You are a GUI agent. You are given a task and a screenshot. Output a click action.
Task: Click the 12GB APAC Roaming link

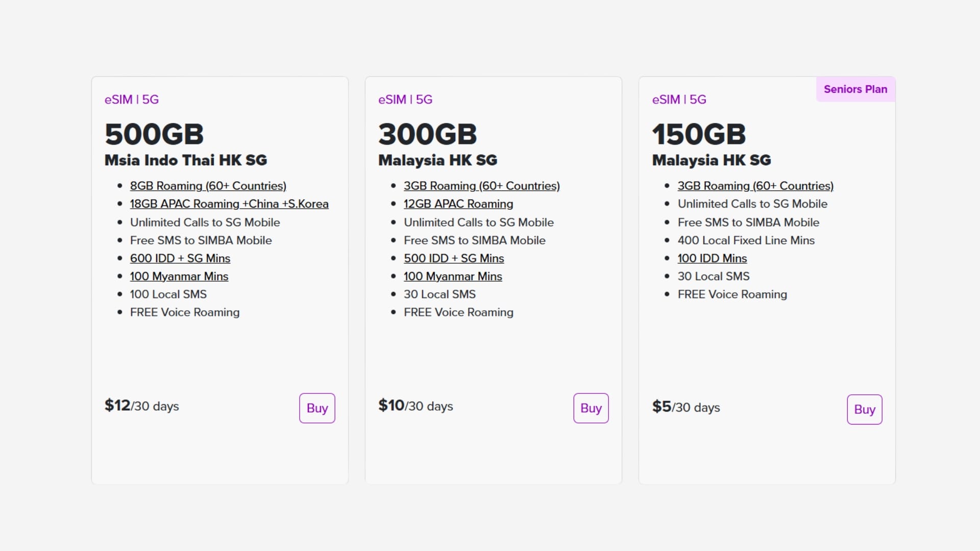pyautogui.click(x=458, y=204)
